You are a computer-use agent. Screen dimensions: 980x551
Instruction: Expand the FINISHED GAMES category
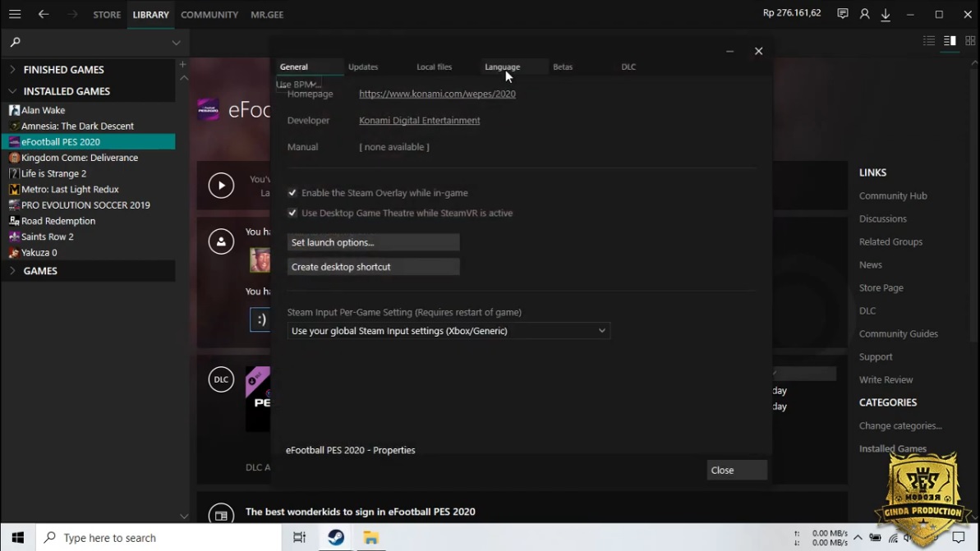click(12, 69)
